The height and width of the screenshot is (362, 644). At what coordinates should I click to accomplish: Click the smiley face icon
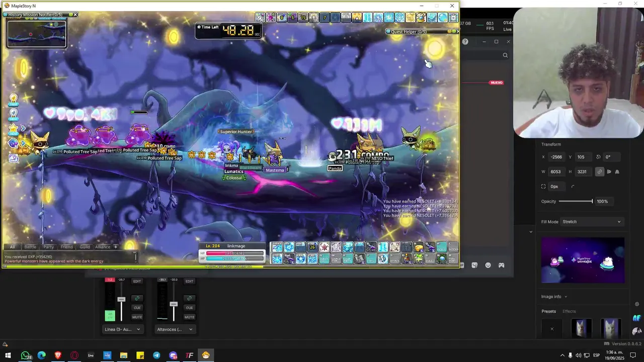[x=488, y=265]
